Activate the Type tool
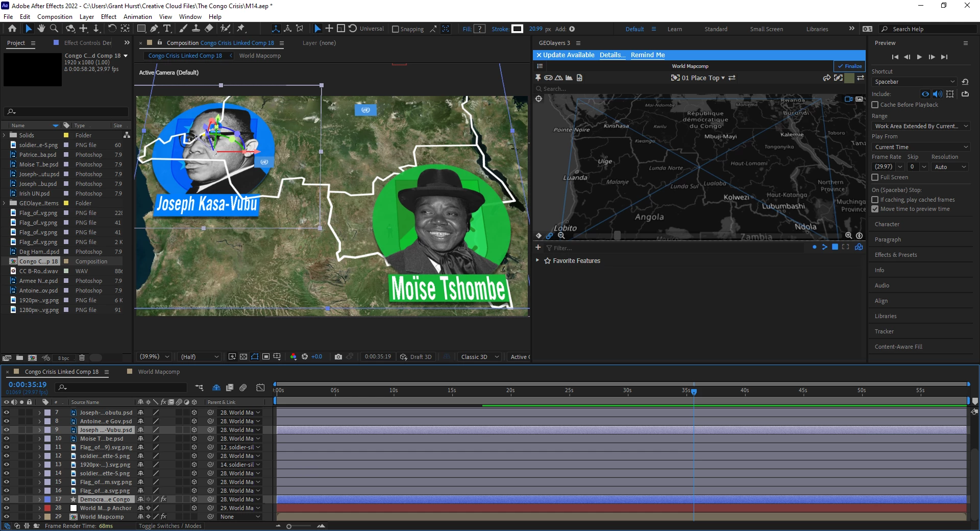Image resolution: width=980 pixels, height=531 pixels. 167,29
